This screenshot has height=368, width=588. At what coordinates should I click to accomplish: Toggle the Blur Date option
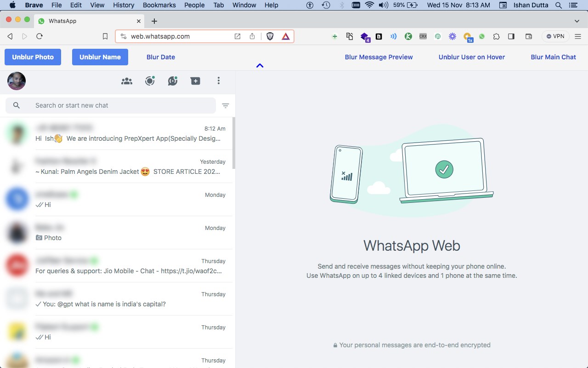pyautogui.click(x=161, y=57)
